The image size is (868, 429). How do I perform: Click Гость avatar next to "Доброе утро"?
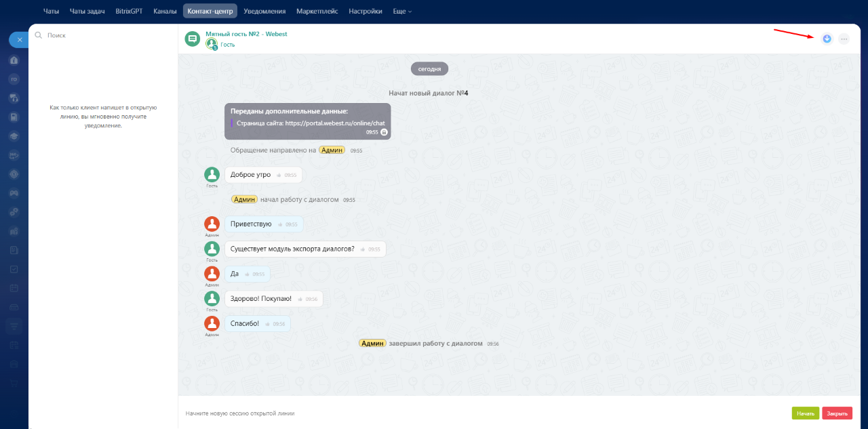212,174
